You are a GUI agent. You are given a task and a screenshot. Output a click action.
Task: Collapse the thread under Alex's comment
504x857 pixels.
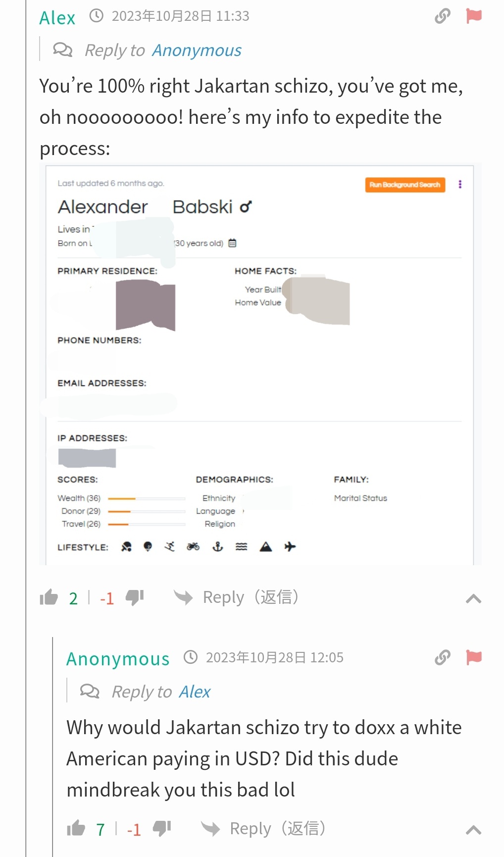coord(474,598)
